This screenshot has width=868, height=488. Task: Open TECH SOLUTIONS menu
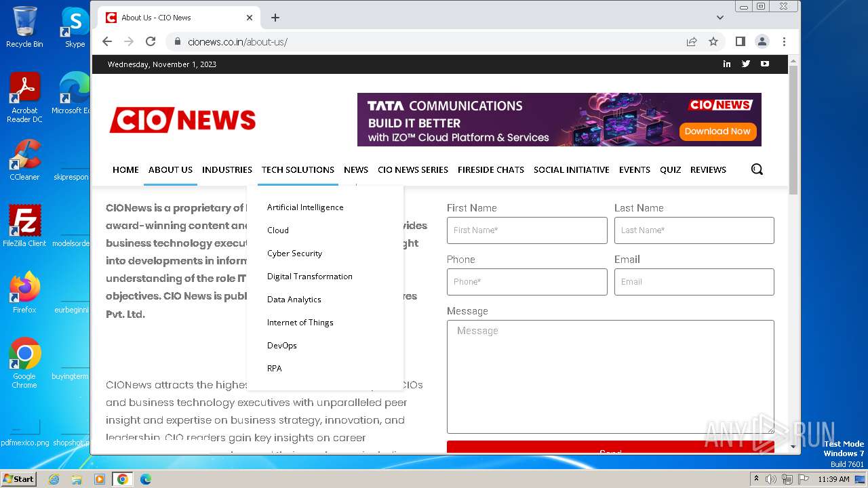point(298,169)
